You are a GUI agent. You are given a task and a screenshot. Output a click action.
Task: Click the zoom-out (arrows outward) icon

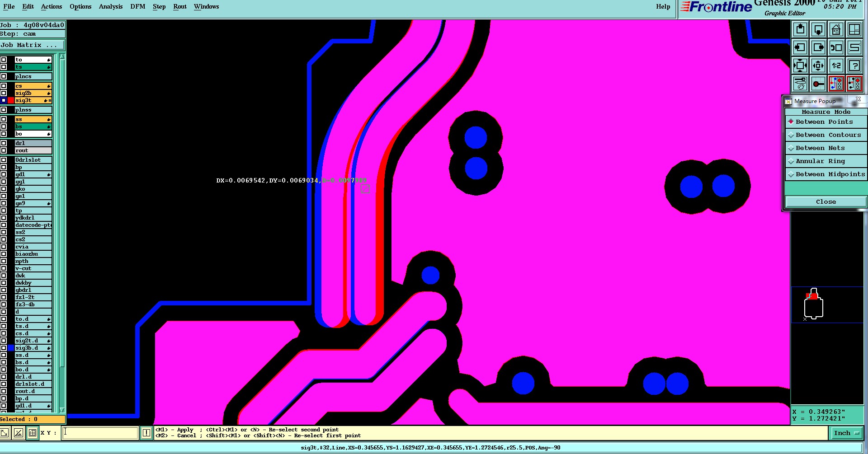[x=818, y=66]
